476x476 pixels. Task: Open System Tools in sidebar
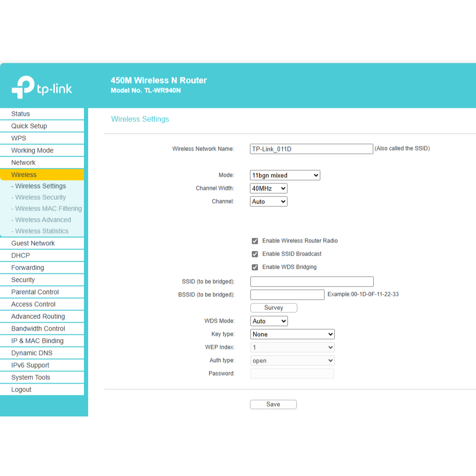click(x=30, y=378)
